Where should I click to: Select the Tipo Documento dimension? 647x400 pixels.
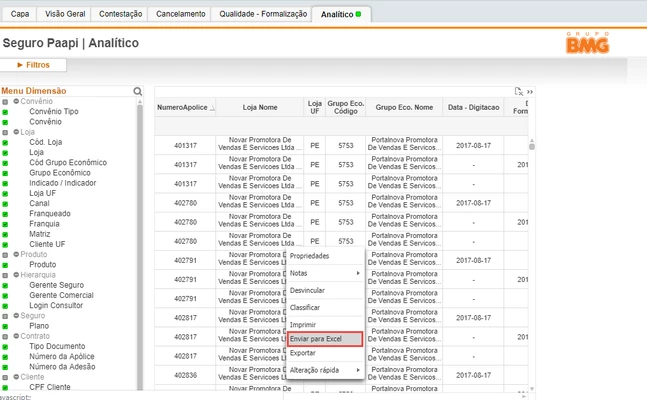click(x=57, y=346)
